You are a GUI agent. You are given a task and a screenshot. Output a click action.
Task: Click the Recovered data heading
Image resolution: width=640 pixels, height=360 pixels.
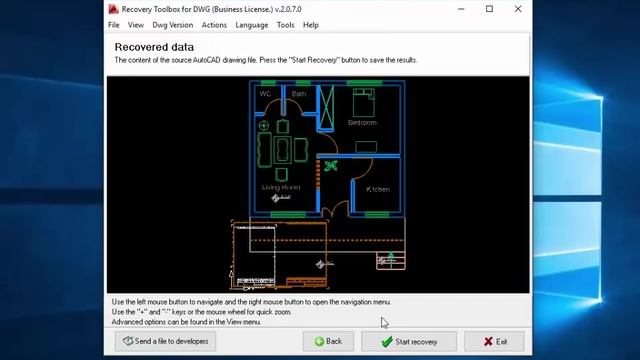click(x=154, y=47)
